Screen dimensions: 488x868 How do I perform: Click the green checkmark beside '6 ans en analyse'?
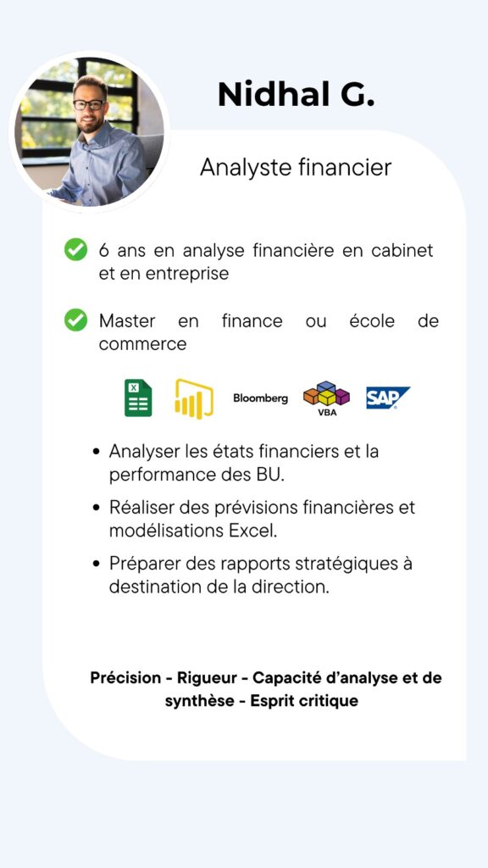pyautogui.click(x=75, y=250)
